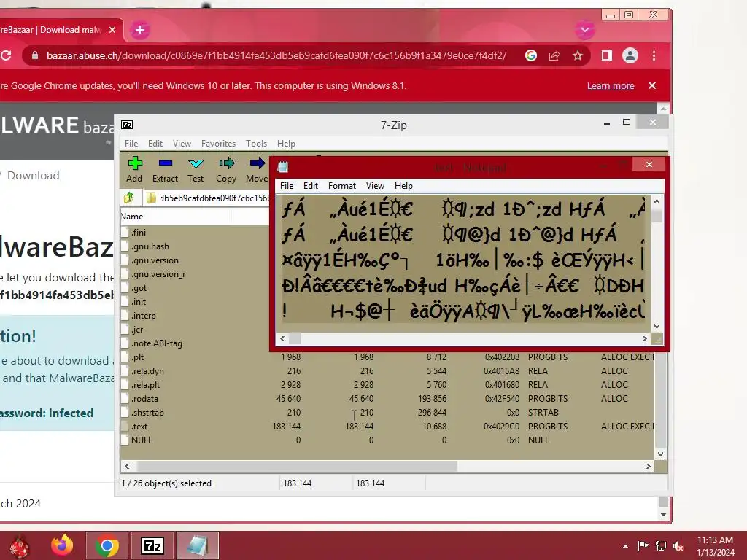Screen dimensions: 747x560
Task: Close the MalwareBazaar tab
Action: (x=112, y=30)
